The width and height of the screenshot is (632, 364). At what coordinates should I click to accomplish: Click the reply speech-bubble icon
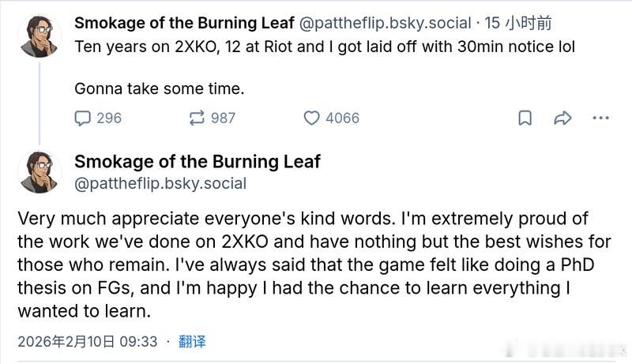[83, 118]
